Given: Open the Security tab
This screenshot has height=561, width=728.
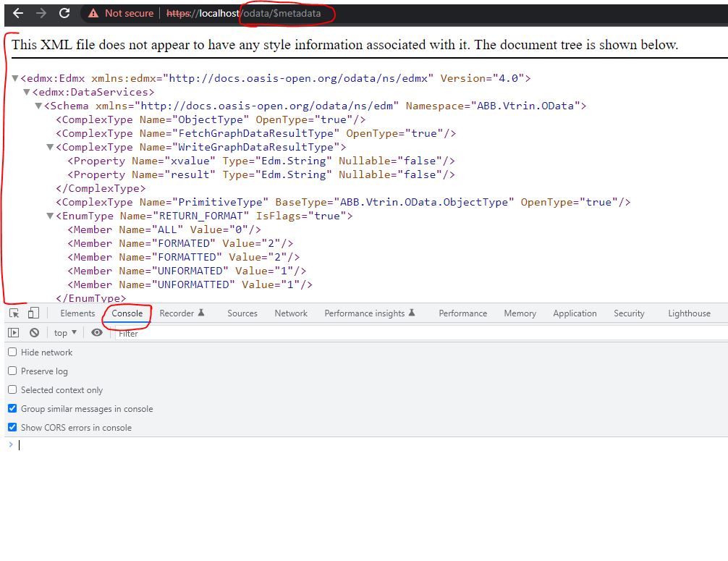Looking at the screenshot, I should tap(629, 313).
